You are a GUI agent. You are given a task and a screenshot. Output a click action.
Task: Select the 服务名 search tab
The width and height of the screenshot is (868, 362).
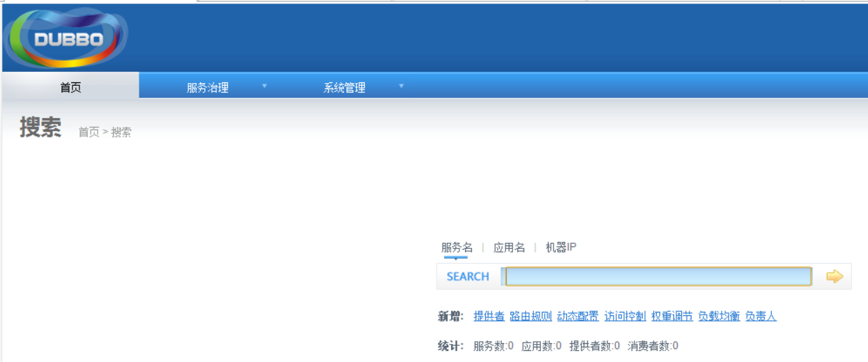[457, 248]
